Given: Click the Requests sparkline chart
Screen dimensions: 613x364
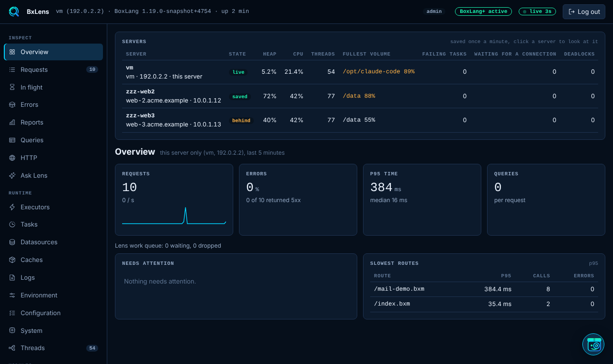Looking at the screenshot, I should (174, 216).
